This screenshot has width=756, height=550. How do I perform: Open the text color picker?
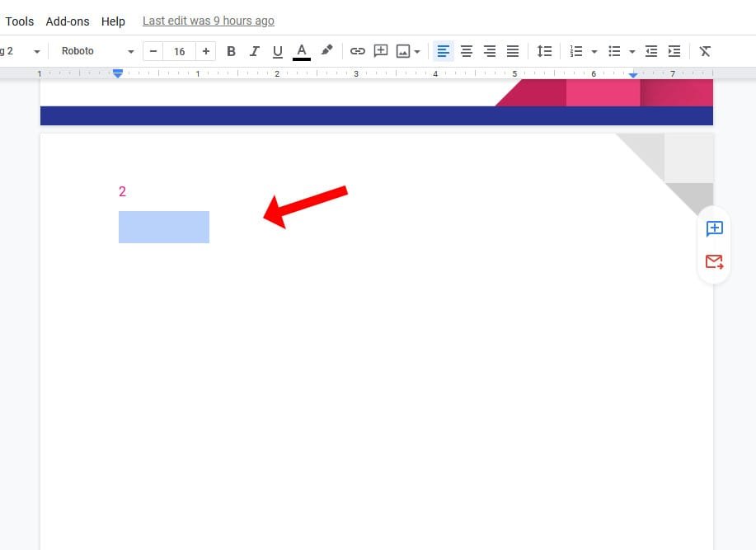302,51
